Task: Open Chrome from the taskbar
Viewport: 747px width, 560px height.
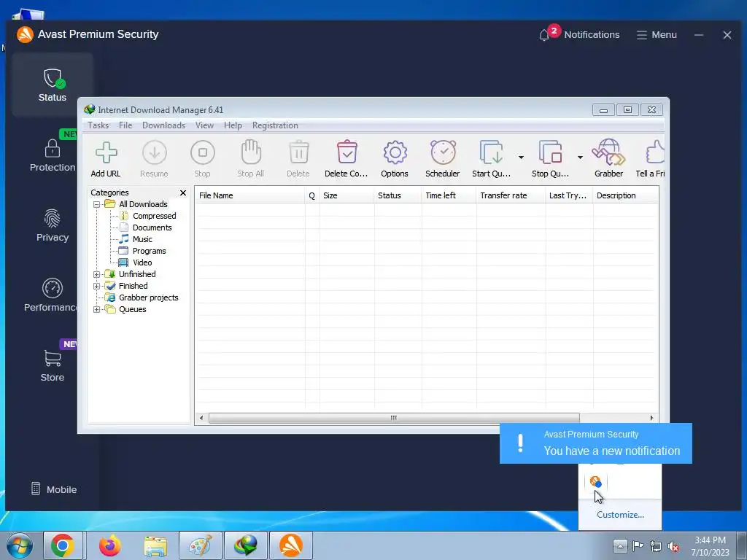Action: click(63, 545)
